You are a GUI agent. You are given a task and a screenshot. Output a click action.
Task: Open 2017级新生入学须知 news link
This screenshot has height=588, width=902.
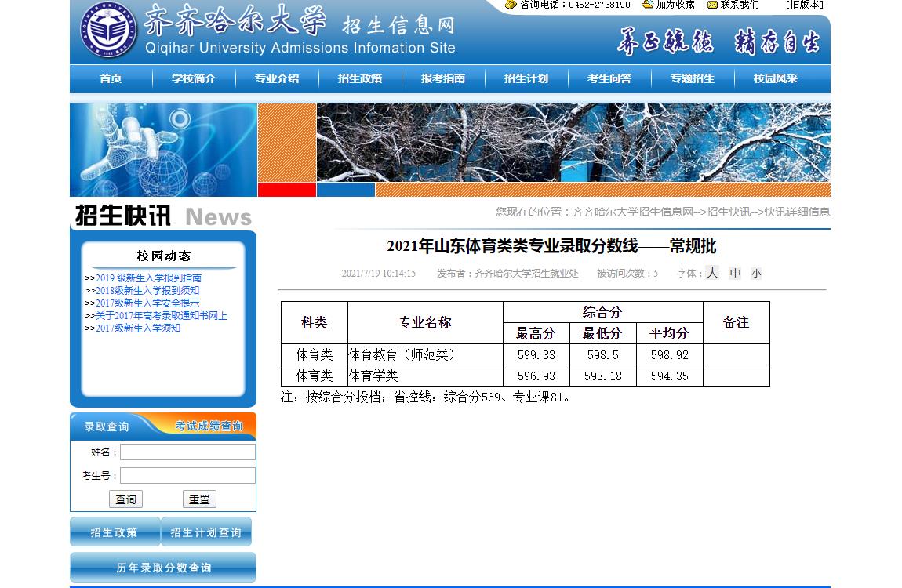click(x=138, y=328)
